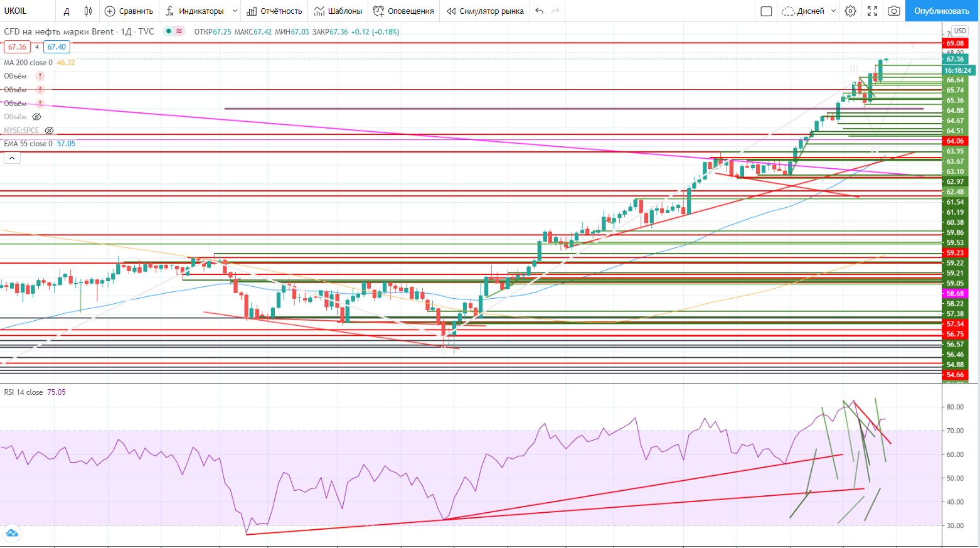Toggle the market status indicator pill
The image size is (980, 548).
tap(173, 31)
